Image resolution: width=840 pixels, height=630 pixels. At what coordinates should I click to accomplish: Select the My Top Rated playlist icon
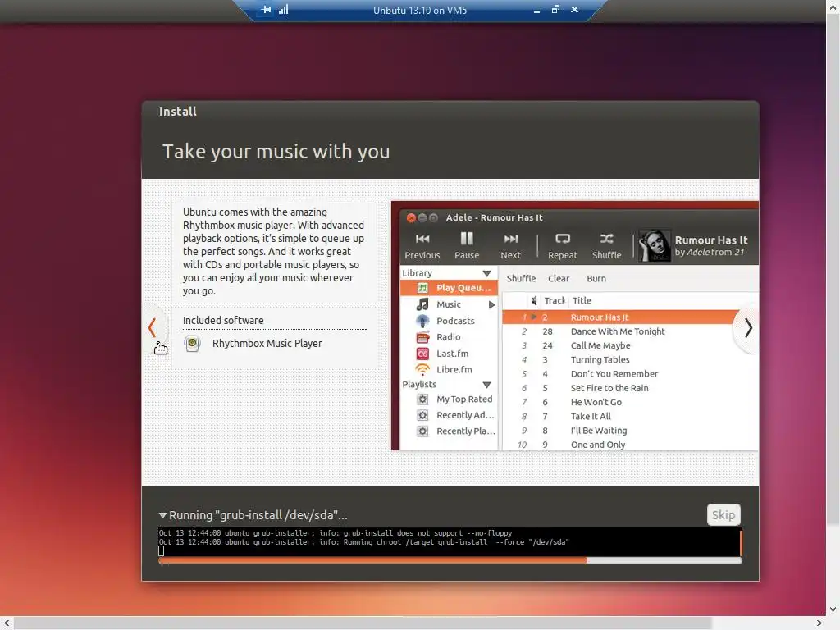[x=422, y=399]
